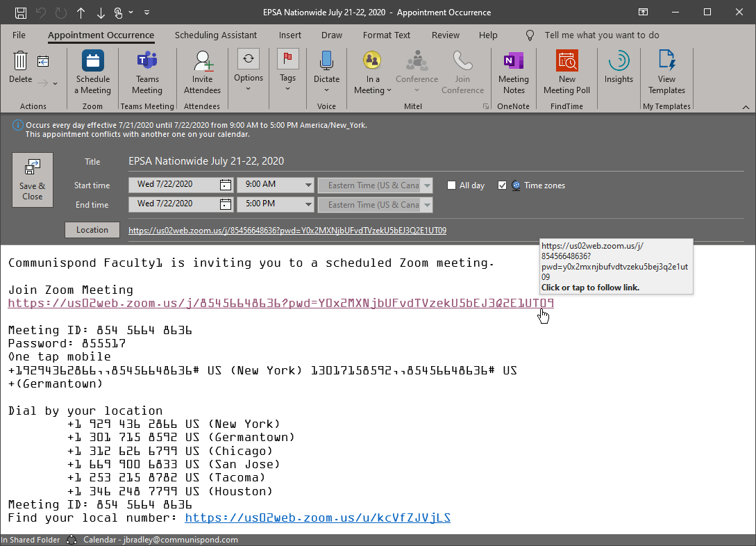Click the Tell me what you want to do box
This screenshot has height=546, width=756.
(602, 35)
